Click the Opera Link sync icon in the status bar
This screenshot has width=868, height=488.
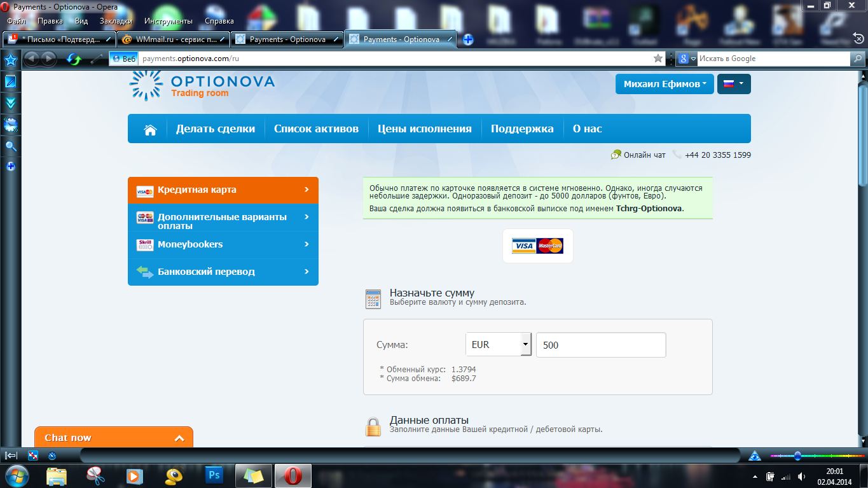(33, 456)
